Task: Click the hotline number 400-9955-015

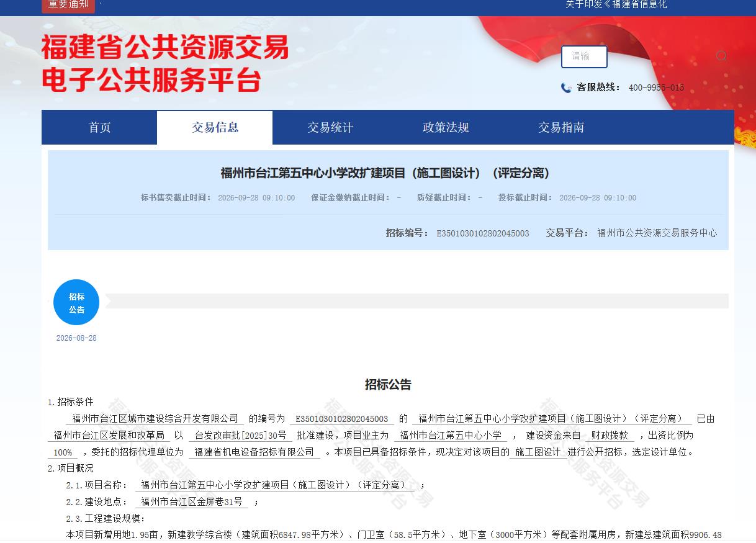Action: (656, 88)
